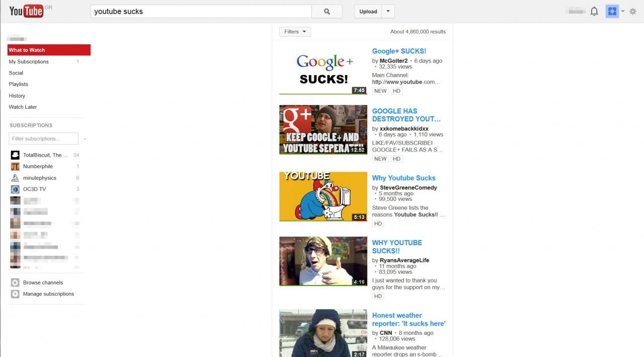Open the RyansAverageLife video thumbnail
Viewport: 644px width, 357px height.
point(323,261)
